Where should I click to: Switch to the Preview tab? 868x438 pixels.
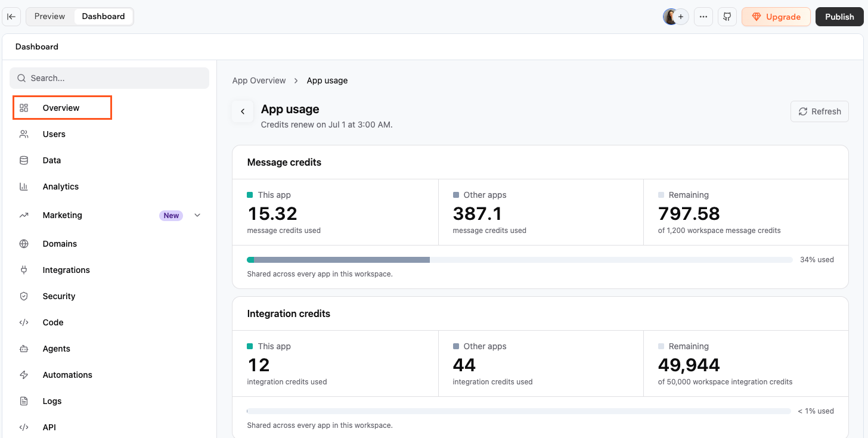coord(49,17)
